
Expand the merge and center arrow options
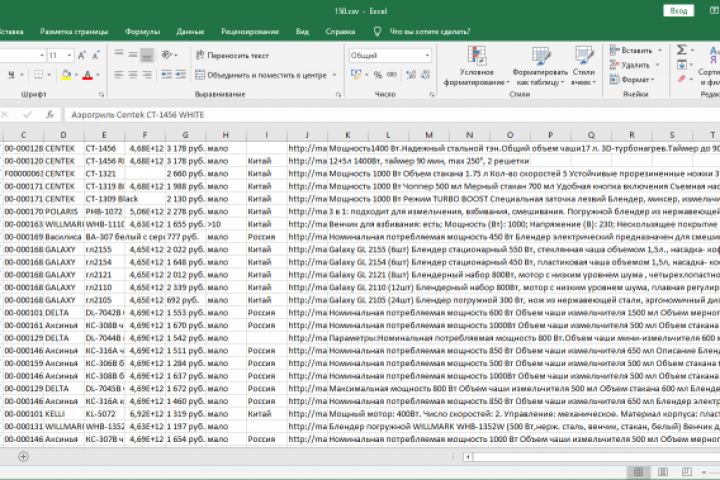(334, 75)
